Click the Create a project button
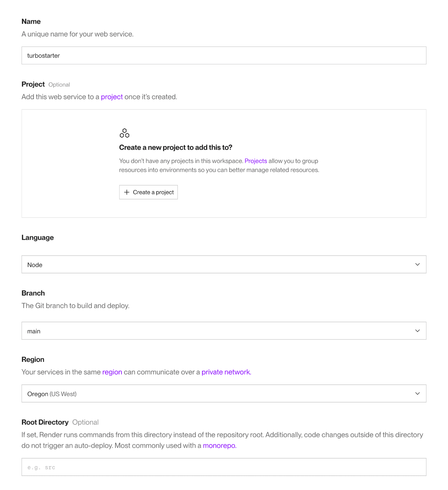This screenshot has width=448, height=490. 148,192
